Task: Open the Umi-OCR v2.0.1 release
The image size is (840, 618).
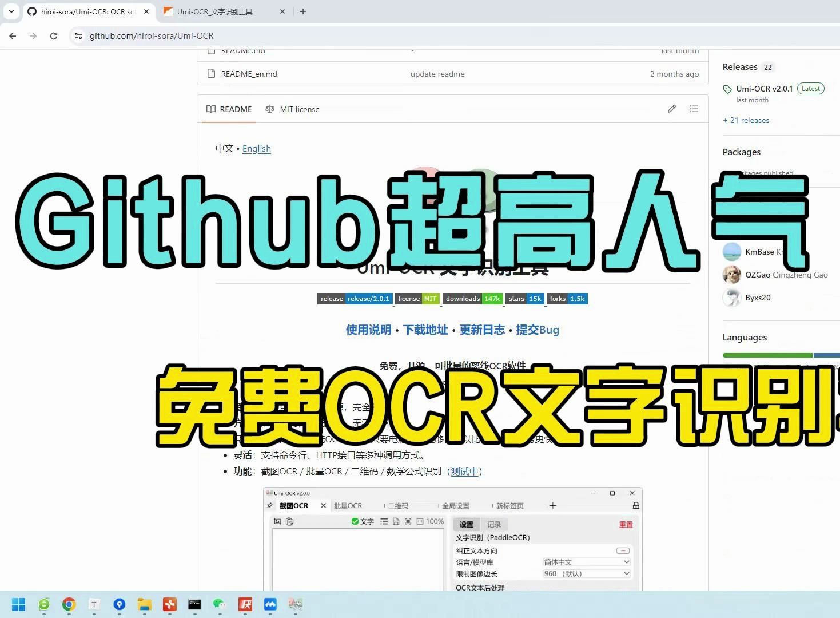Action: (765, 89)
